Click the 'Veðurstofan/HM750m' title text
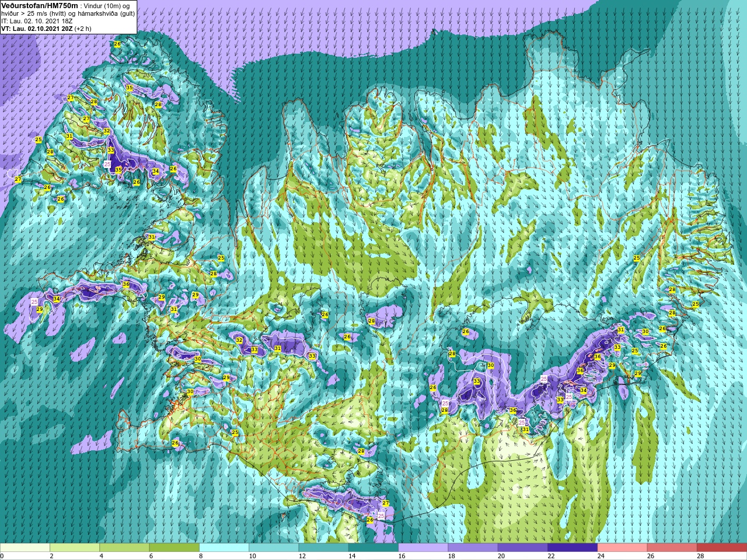This screenshot has height=560, width=747. click(x=39, y=5)
